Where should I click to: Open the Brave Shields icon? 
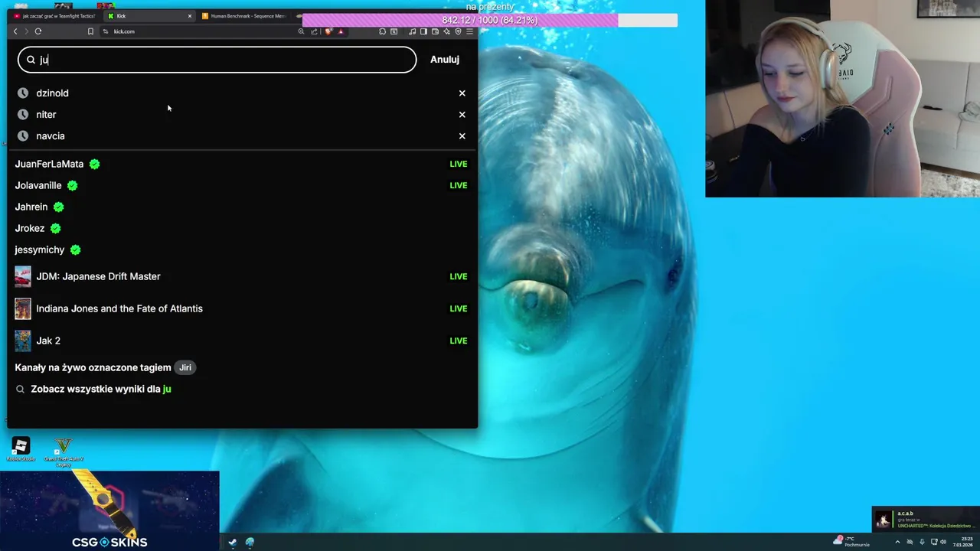click(x=328, y=31)
